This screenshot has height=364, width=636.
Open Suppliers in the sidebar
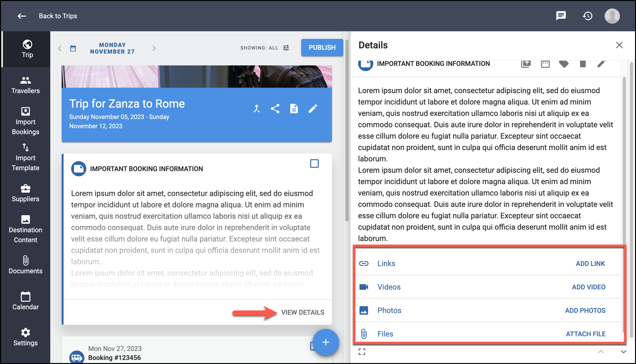pos(26,193)
